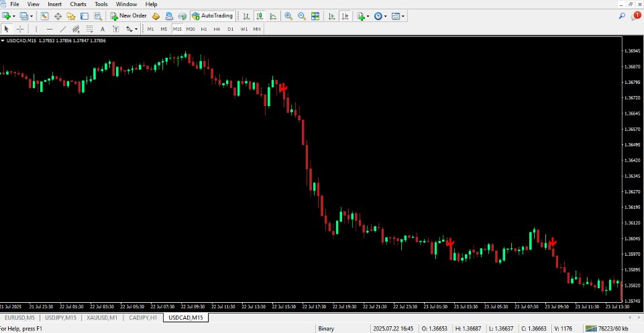Select the text label tool
644x333 pixels.
point(116,29)
